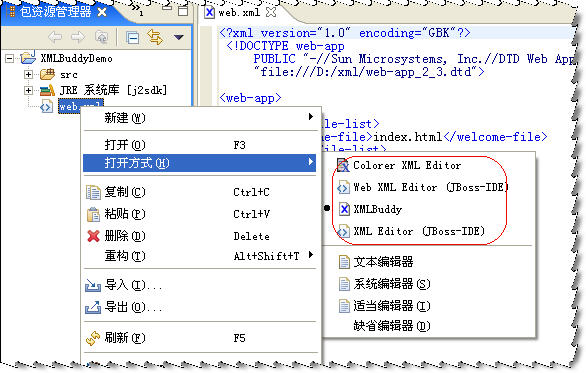Choose 刷新(F) in context menu

tap(200, 338)
